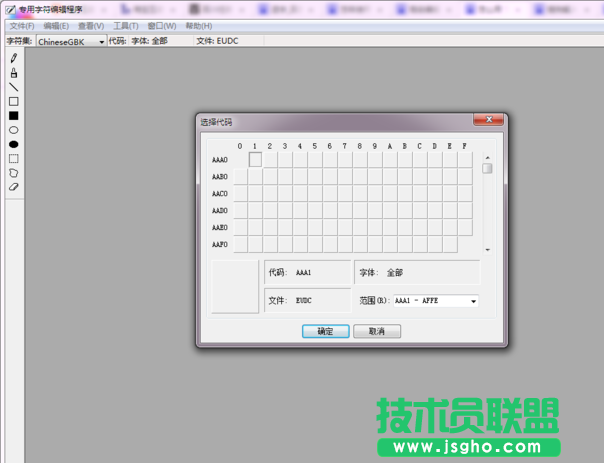Select code cell in row AAE0 column 4
The height and width of the screenshot is (463, 604).
point(300,227)
